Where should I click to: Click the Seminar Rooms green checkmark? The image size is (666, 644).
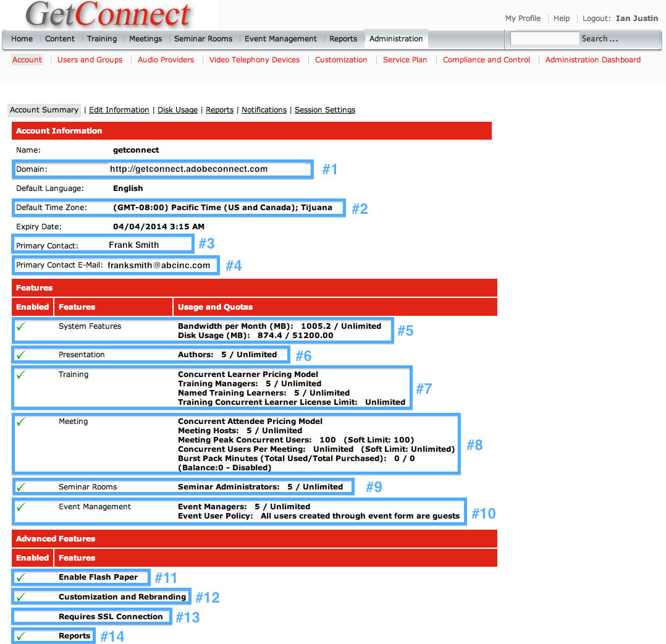point(21,487)
